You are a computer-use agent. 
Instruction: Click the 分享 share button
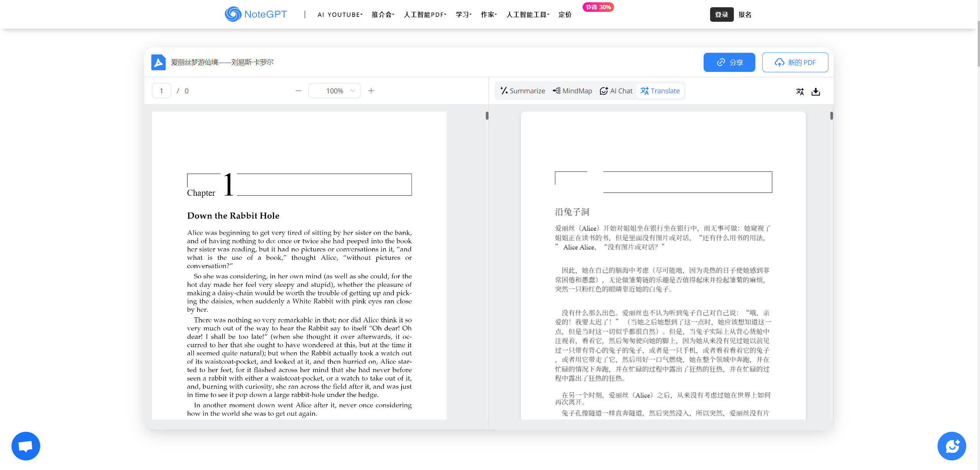point(729,62)
